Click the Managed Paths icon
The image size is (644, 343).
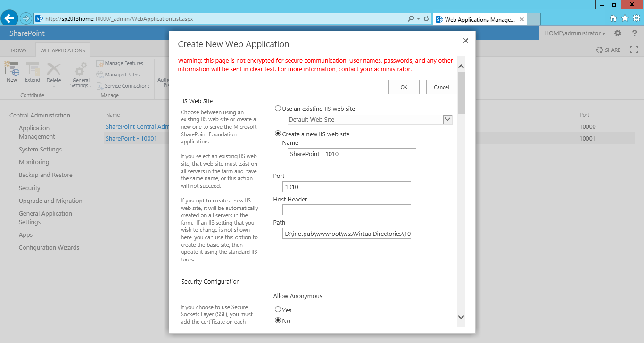click(x=100, y=75)
